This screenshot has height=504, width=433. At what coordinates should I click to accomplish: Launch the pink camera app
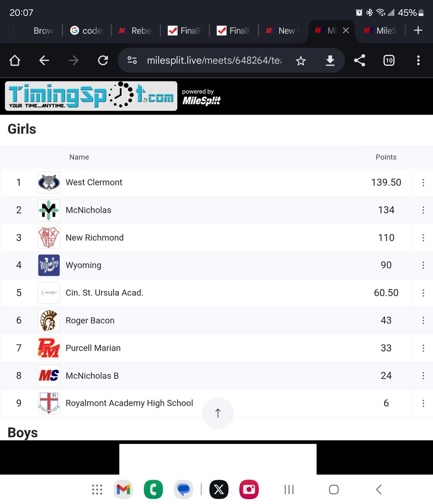pyautogui.click(x=249, y=489)
